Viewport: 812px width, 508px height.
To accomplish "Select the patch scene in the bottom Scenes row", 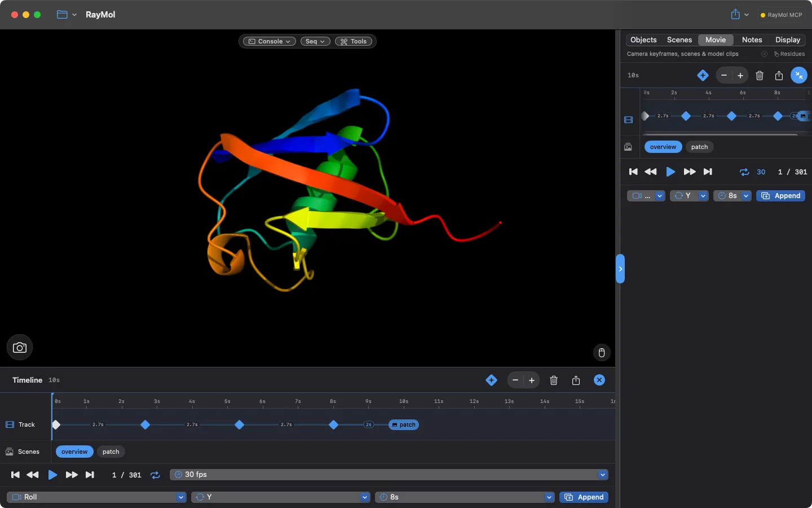I will (x=111, y=452).
